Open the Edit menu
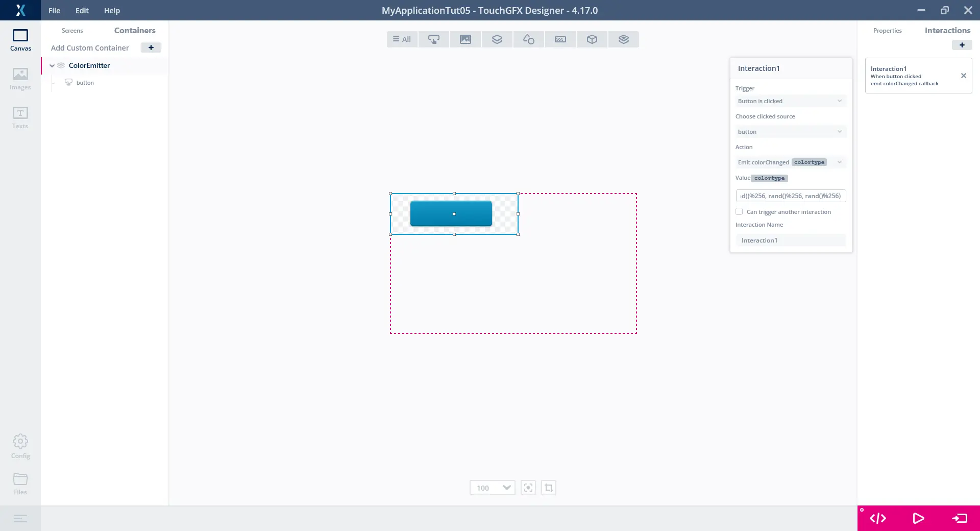 pos(82,10)
